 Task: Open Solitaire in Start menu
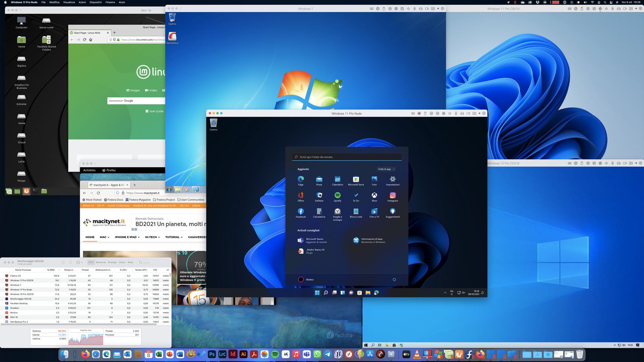click(x=319, y=196)
